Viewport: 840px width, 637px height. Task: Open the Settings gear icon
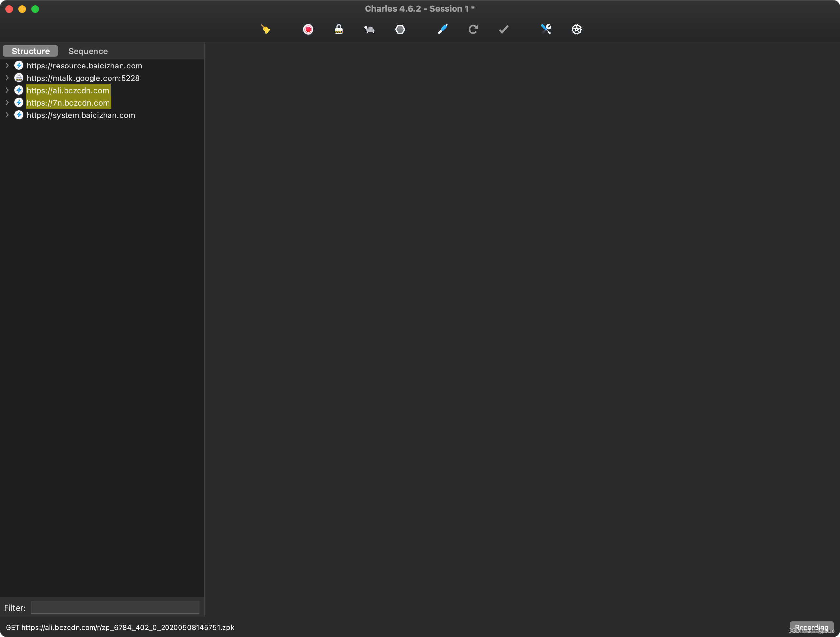(576, 29)
